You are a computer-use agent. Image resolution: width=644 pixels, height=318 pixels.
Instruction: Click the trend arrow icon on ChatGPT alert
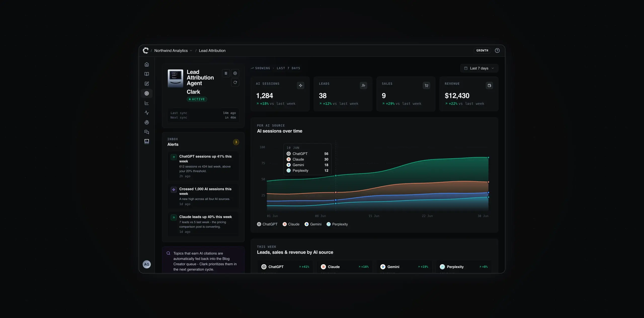coord(174,157)
